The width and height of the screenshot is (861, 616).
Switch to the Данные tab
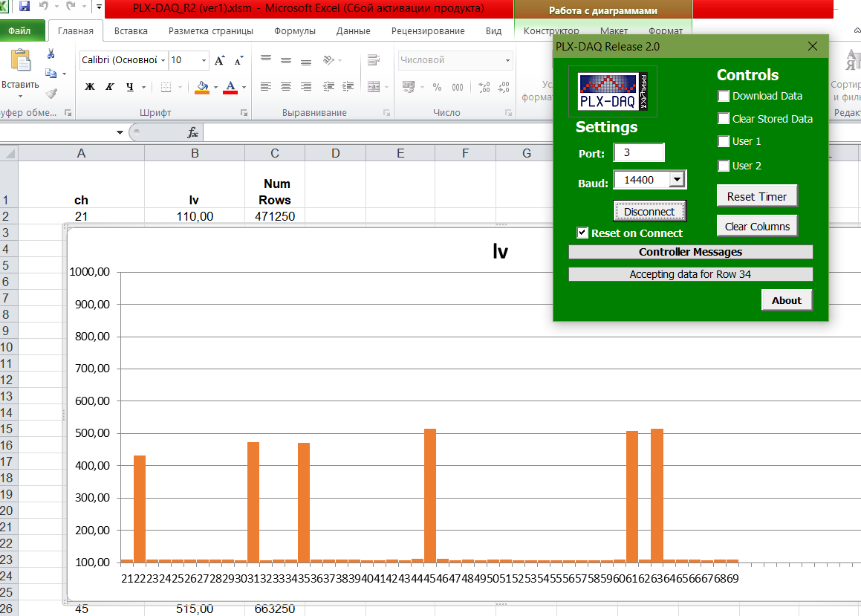point(353,31)
